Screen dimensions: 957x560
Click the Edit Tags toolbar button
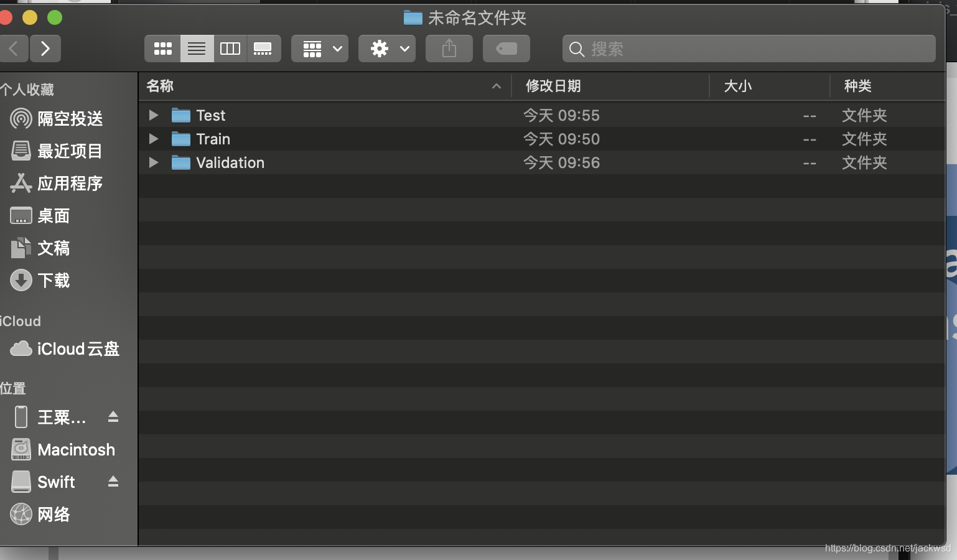507,49
